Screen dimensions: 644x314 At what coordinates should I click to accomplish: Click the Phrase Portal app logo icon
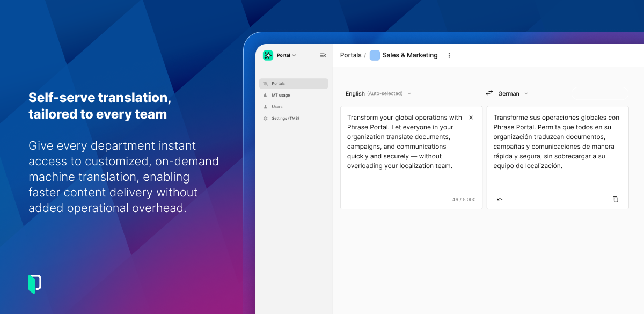268,55
